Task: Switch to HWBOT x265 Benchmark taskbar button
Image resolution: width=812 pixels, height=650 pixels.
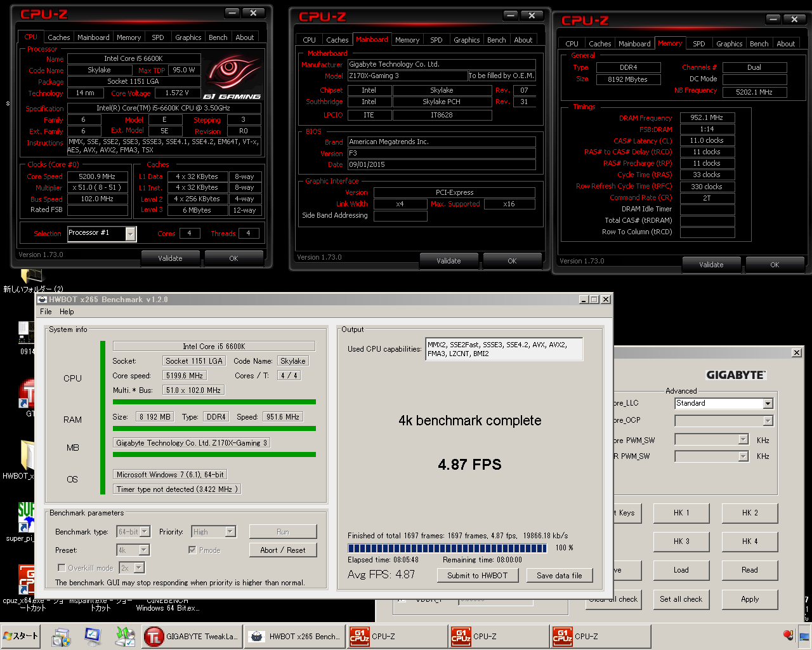Action: tap(294, 637)
